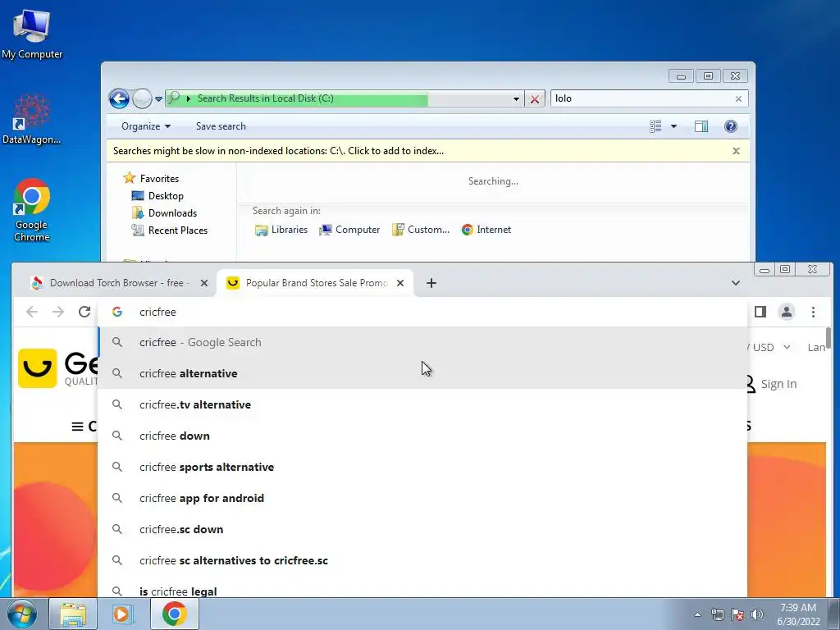Open a new Chrome tab with plus
This screenshot has width=840, height=630.
coord(431,283)
